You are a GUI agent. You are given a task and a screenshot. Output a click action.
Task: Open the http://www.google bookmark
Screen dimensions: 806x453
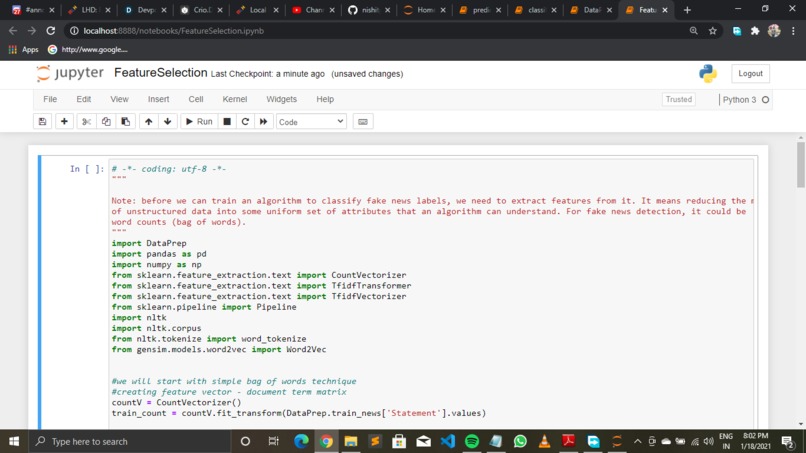tap(87, 50)
